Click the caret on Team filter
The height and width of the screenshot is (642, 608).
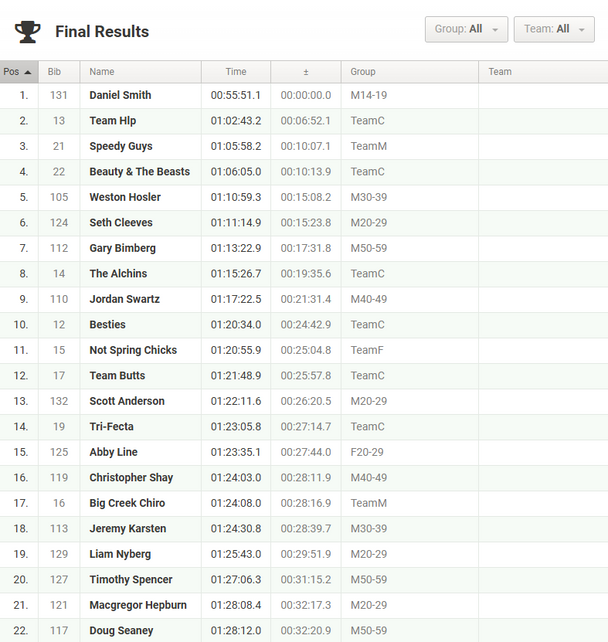pos(581,30)
